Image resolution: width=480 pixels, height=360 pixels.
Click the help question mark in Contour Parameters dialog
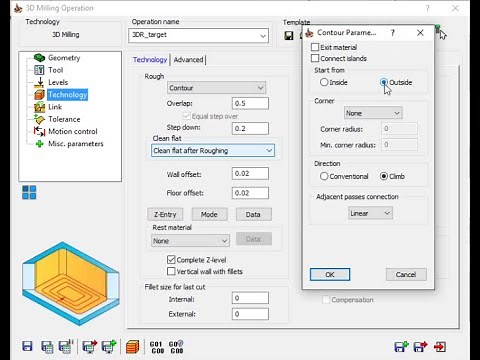coord(393,33)
